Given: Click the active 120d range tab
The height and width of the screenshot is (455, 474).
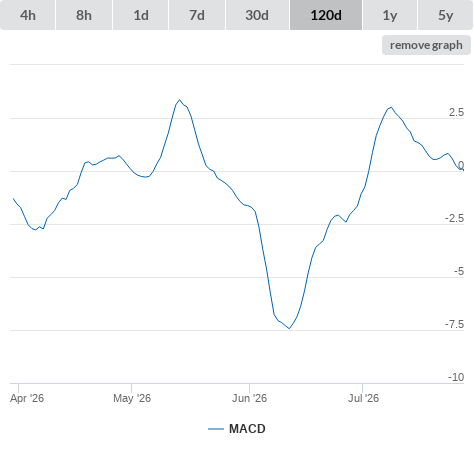Looking at the screenshot, I should (326, 15).
